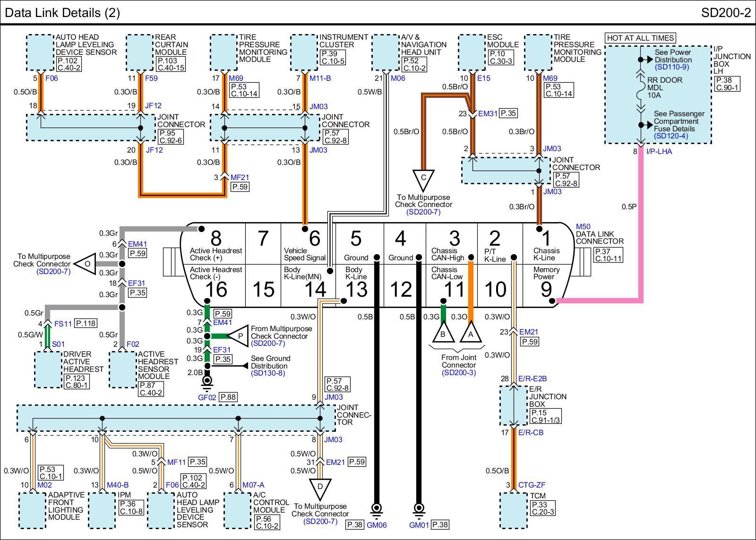Open the SD200-7 link below triangle C

coord(423,212)
